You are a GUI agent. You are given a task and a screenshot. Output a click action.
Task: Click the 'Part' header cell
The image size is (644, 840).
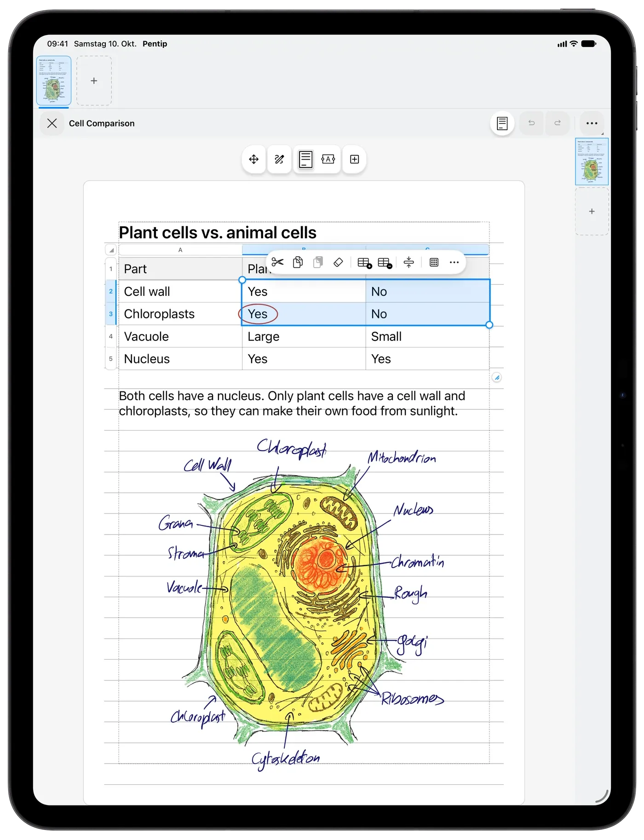click(x=180, y=269)
